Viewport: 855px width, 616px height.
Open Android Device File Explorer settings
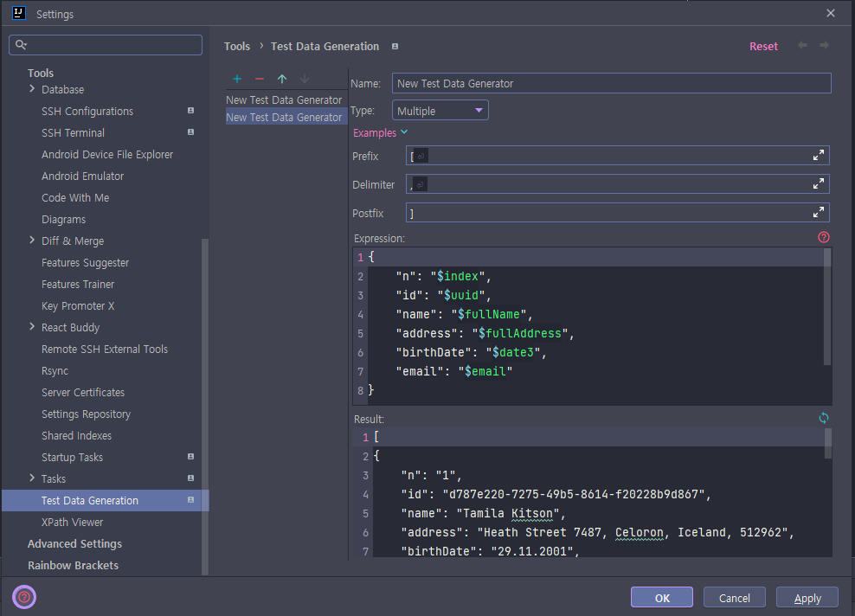pyautogui.click(x=107, y=155)
